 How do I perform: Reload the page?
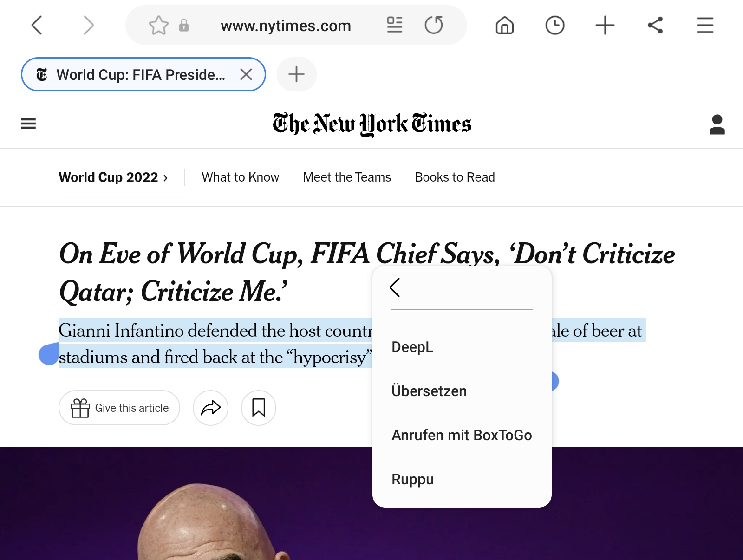point(434,25)
